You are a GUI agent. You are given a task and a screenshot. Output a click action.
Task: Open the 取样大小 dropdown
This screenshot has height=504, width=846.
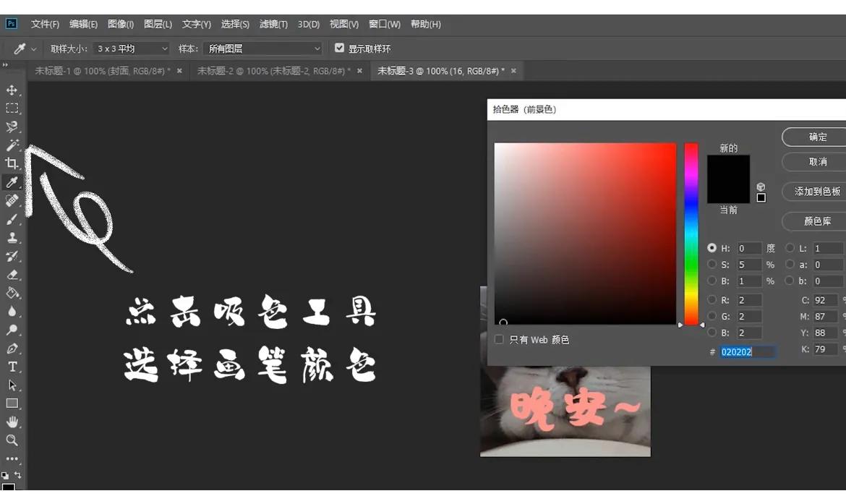pyautogui.click(x=130, y=48)
